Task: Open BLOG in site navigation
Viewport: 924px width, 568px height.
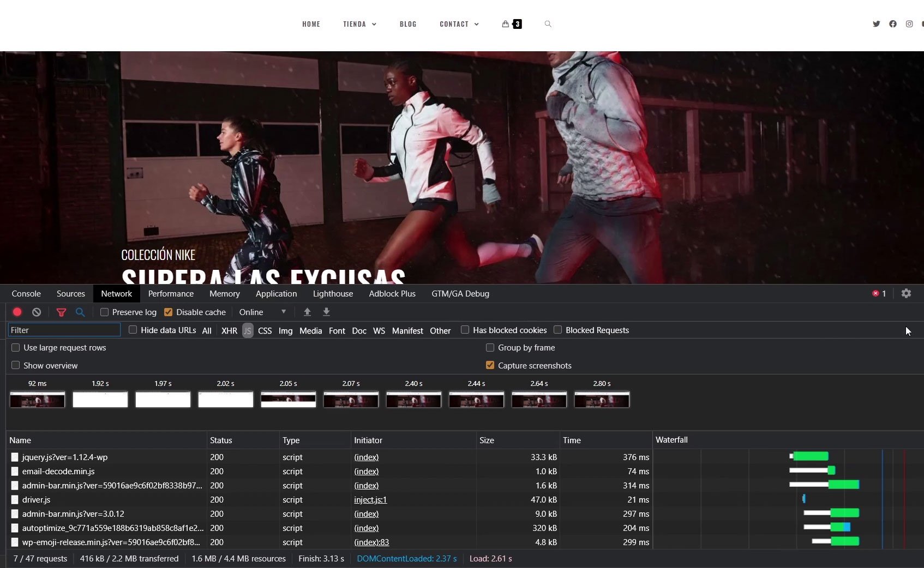Action: (x=408, y=24)
